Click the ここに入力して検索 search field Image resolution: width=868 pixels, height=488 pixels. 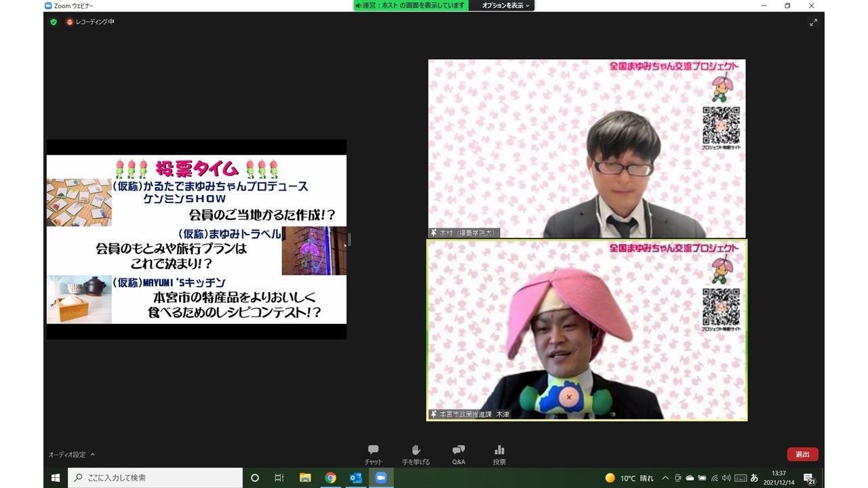(x=156, y=478)
